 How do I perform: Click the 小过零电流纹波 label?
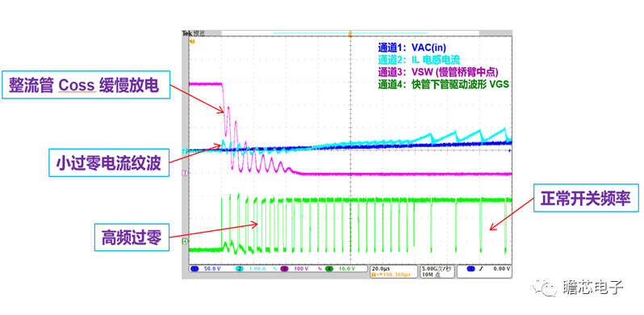tap(109, 163)
